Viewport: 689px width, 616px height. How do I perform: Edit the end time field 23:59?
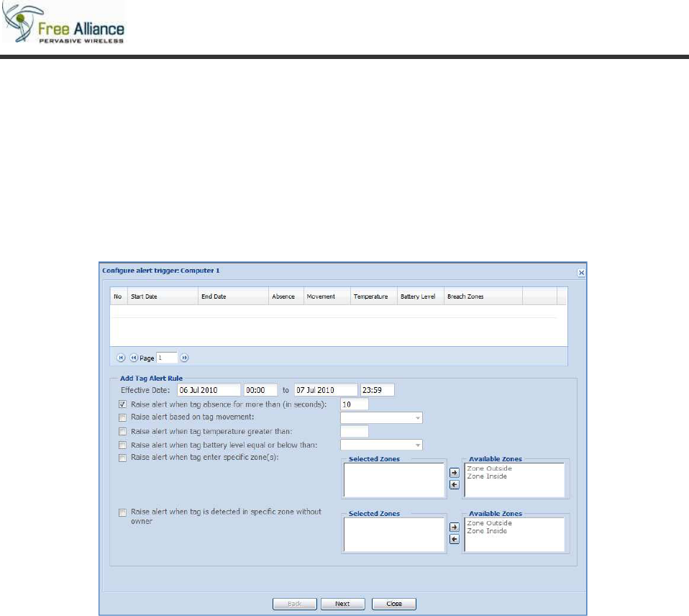(x=378, y=390)
